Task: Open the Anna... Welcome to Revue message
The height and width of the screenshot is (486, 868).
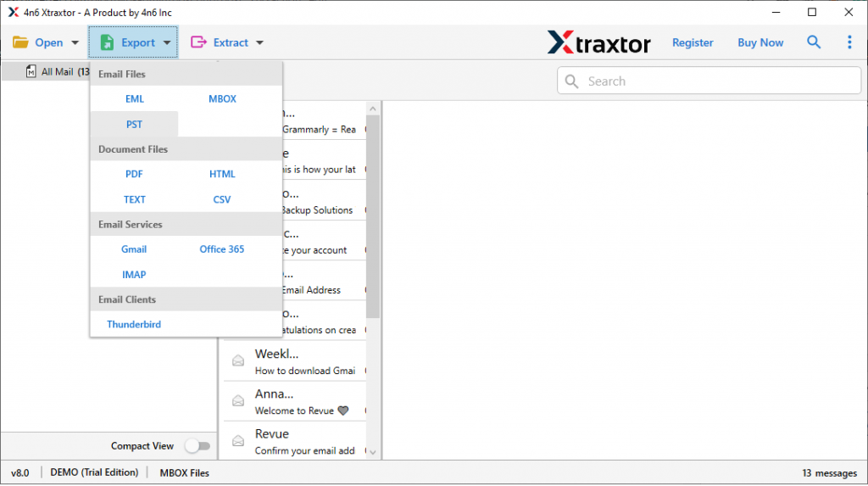Action: [295, 401]
